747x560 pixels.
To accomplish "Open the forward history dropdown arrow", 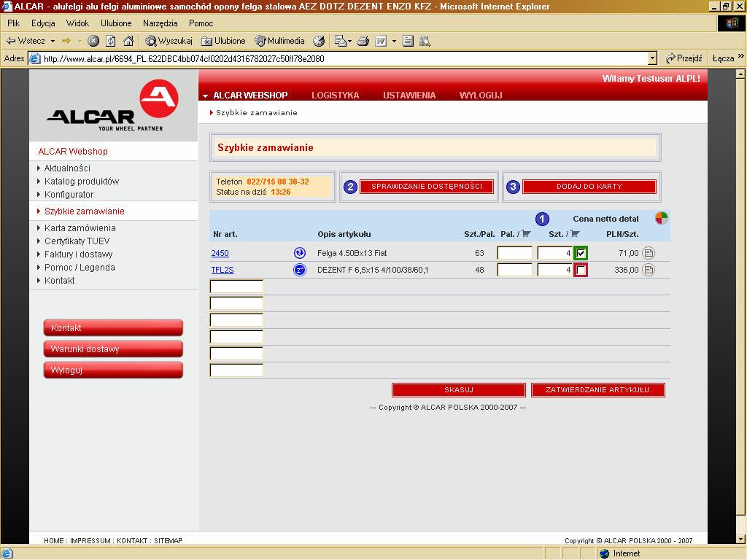I will pos(80,41).
